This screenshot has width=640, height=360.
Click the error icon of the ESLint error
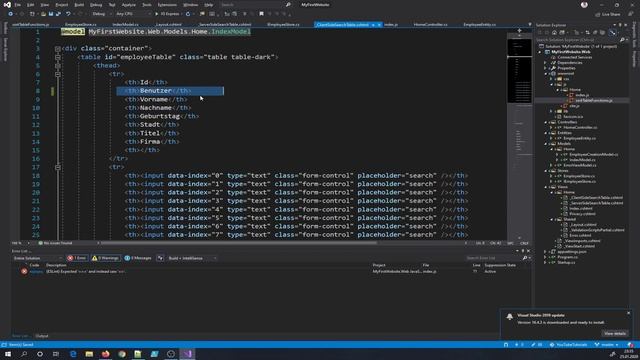[24, 271]
